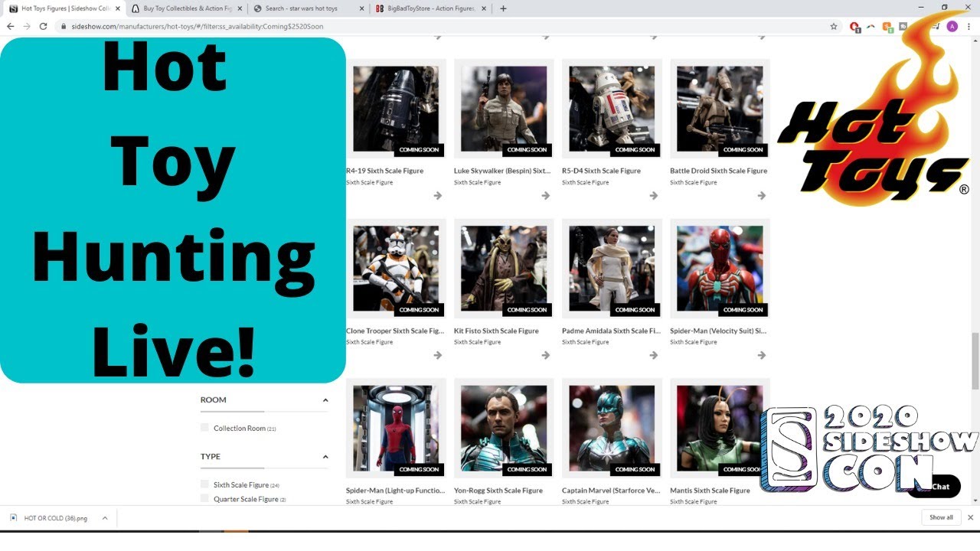Click the arrow under Clone Trooper figure
The height and width of the screenshot is (551, 980).
pos(438,355)
